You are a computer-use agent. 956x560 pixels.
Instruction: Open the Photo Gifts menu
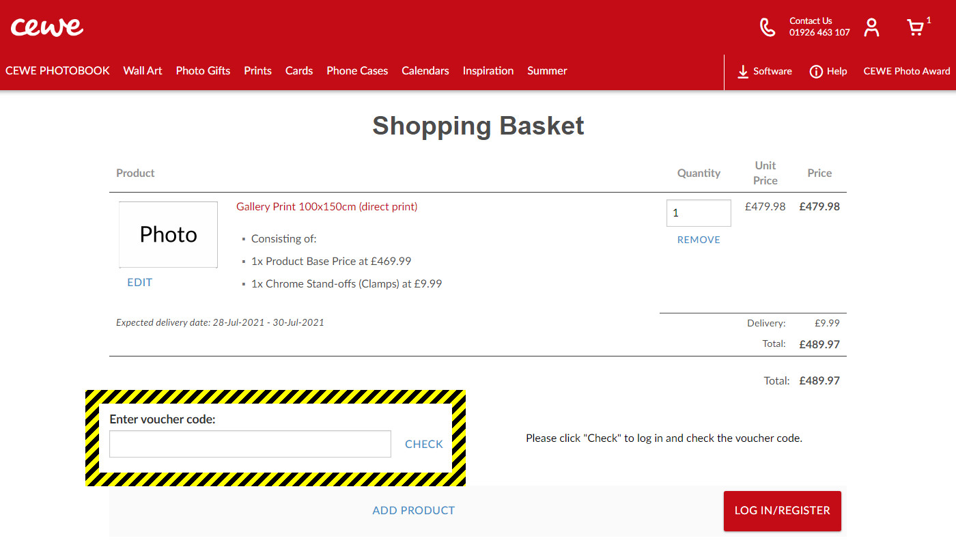[203, 70]
